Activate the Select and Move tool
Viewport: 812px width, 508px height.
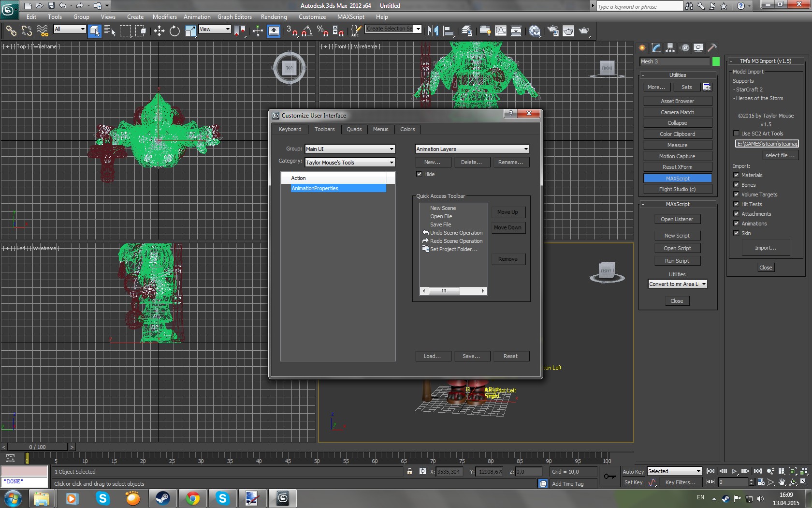[159, 31]
